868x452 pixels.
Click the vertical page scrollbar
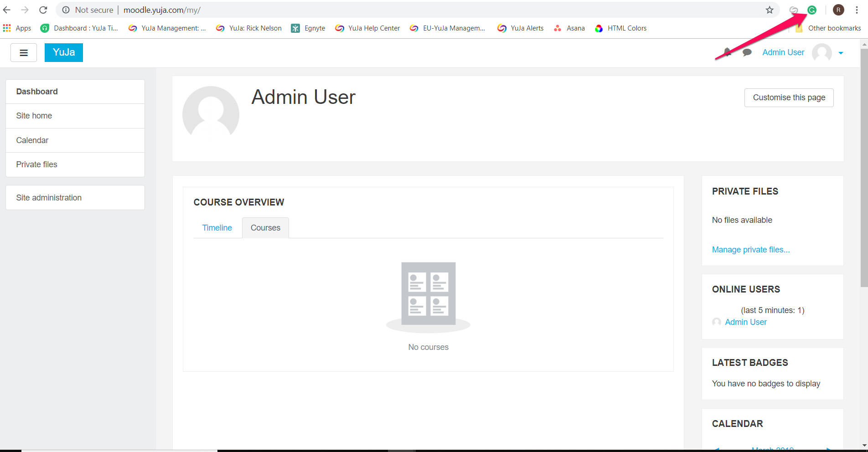[864, 168]
